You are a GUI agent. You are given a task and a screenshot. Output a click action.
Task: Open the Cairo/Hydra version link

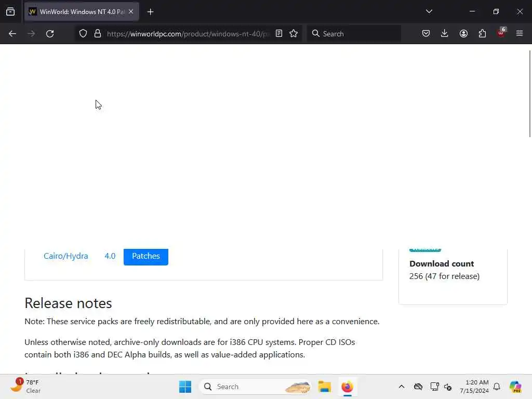click(66, 256)
